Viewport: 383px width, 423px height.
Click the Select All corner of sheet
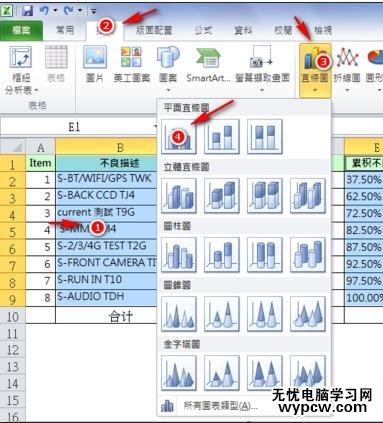click(13, 146)
